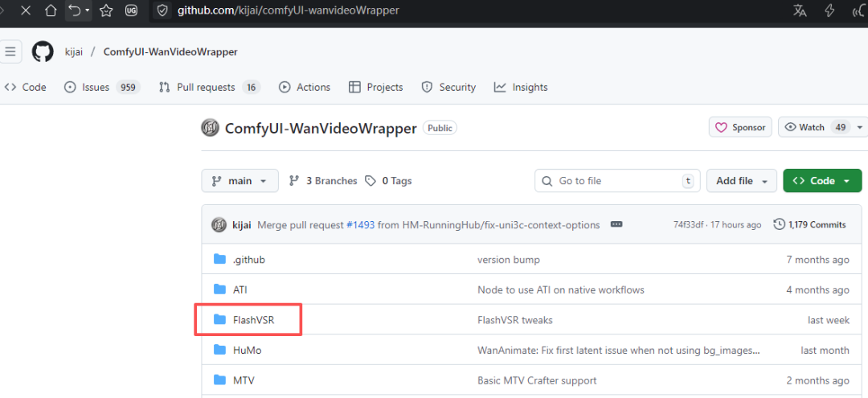Image resolution: width=868 pixels, height=398 pixels.
Task: Open 'Node to use ATI on native workflows' commit
Action: [561, 290]
